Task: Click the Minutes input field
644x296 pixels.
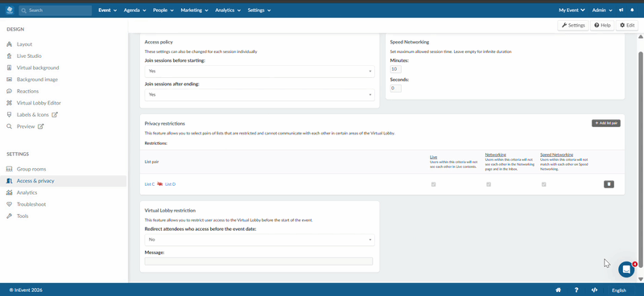Action: tap(395, 69)
